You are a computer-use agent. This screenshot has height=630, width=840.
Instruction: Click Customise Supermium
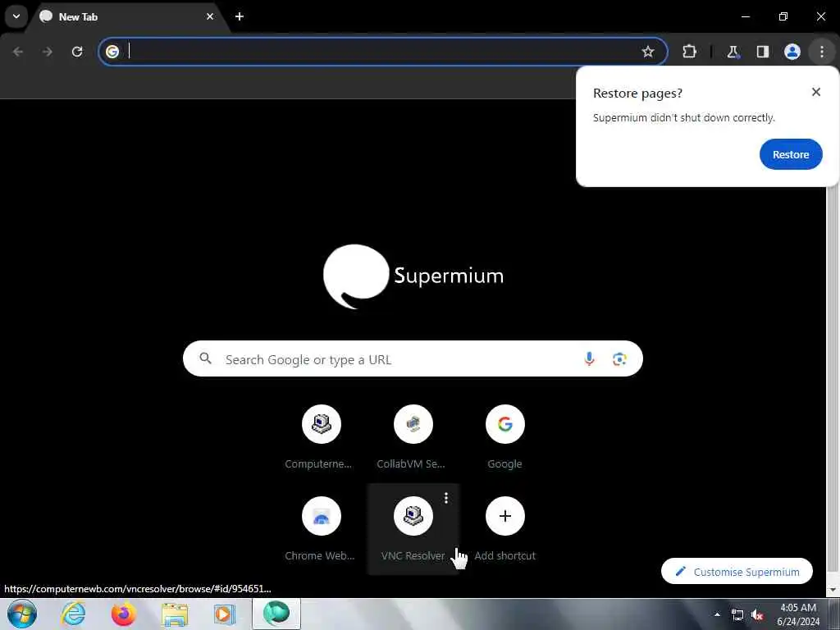[x=737, y=572]
